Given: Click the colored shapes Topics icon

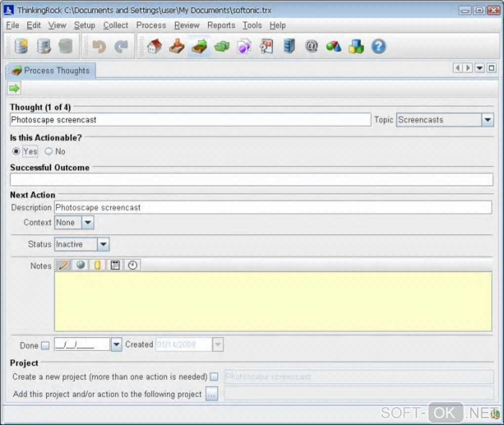Looking at the screenshot, I should pos(334,46).
